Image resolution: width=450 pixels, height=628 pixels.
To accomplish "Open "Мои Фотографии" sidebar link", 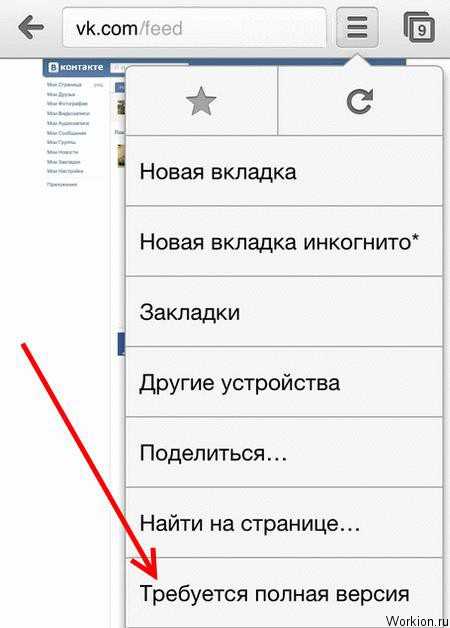I will click(x=67, y=103).
